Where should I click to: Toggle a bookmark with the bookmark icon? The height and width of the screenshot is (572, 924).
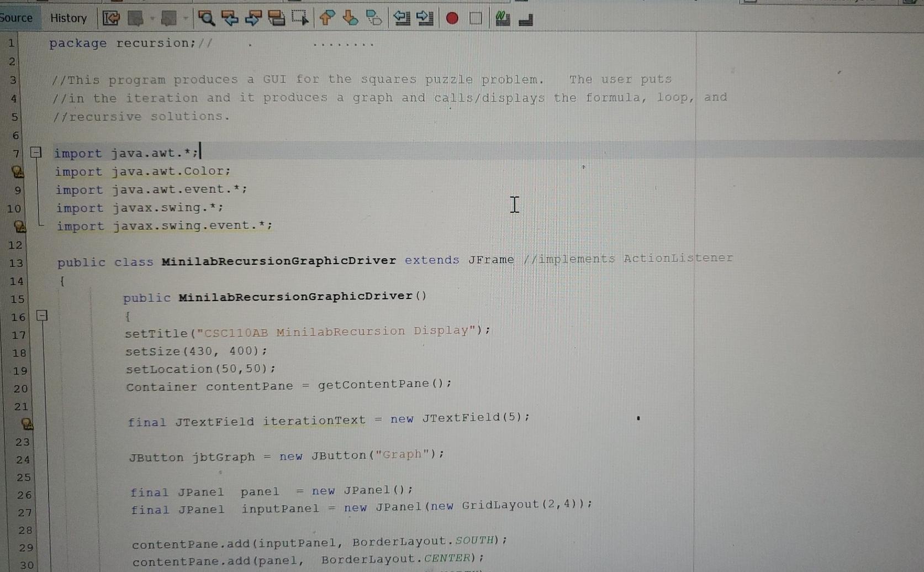tap(374, 18)
